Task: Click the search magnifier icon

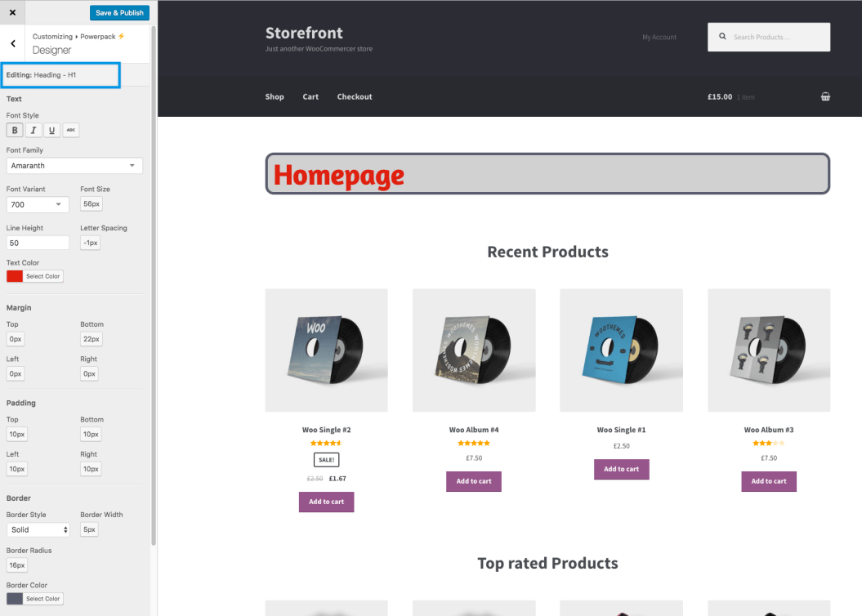Action: [x=722, y=36]
